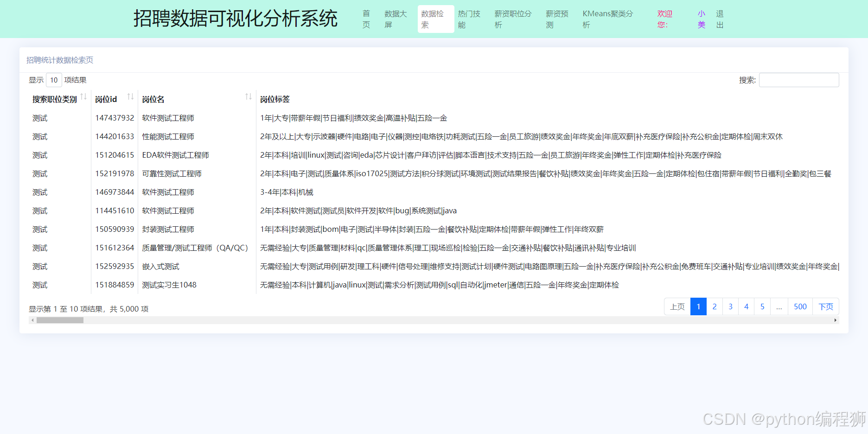View KMeans聚类分析 analysis
868x434 pixels.
tap(607, 19)
